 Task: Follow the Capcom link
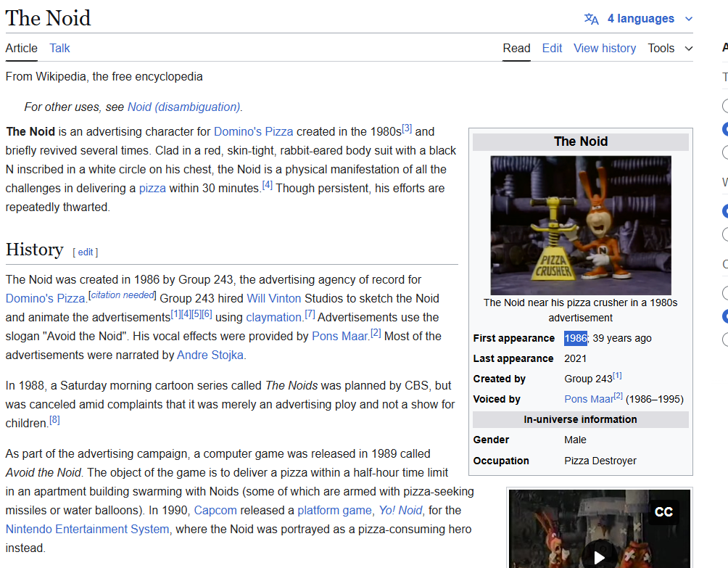tap(215, 511)
